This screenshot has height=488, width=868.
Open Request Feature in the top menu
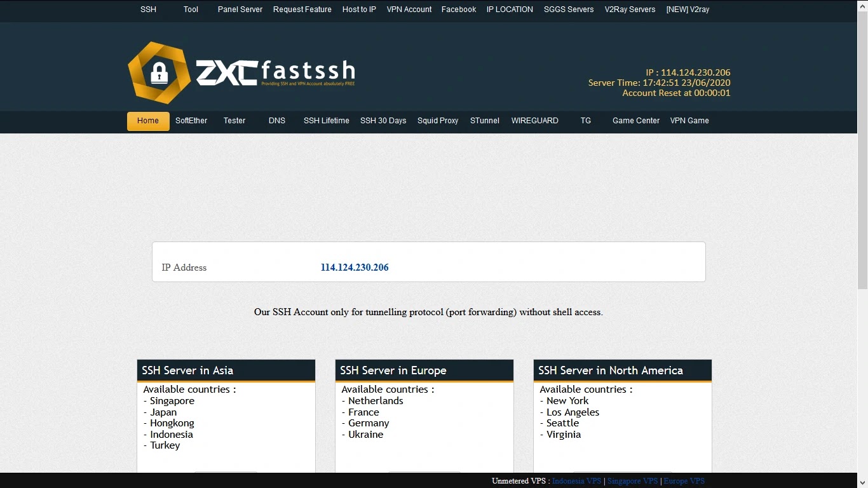[302, 10]
